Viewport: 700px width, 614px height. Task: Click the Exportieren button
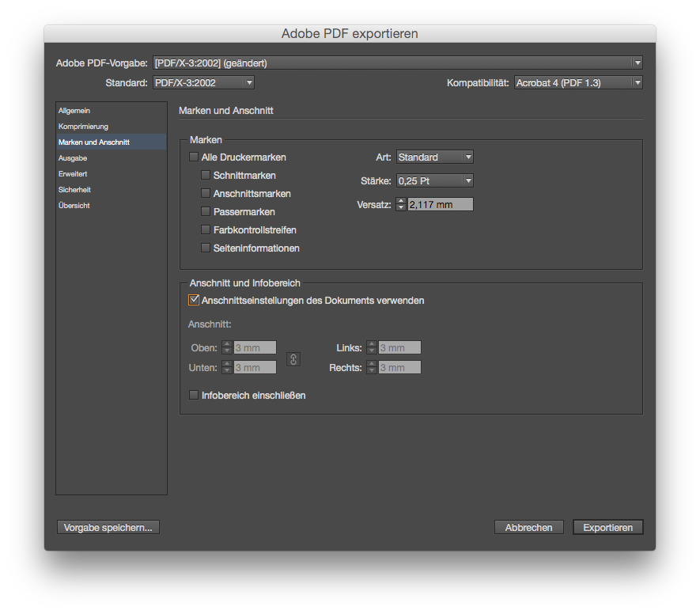point(608,528)
